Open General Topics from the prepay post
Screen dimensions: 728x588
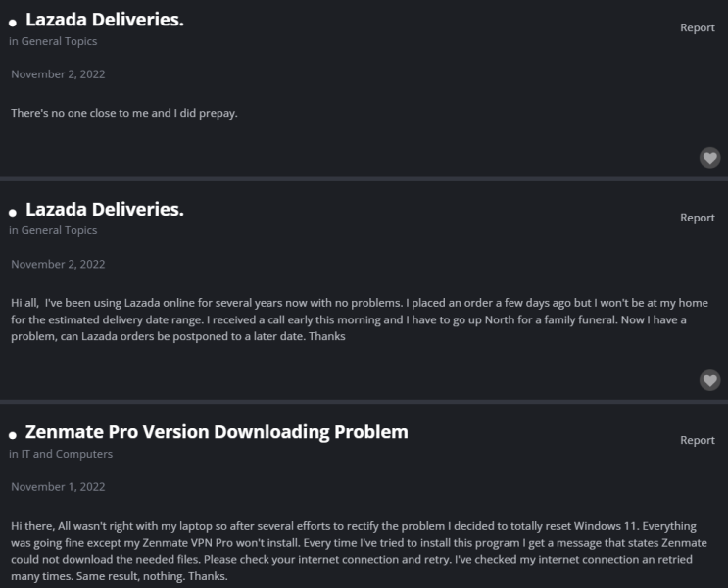coord(59,41)
